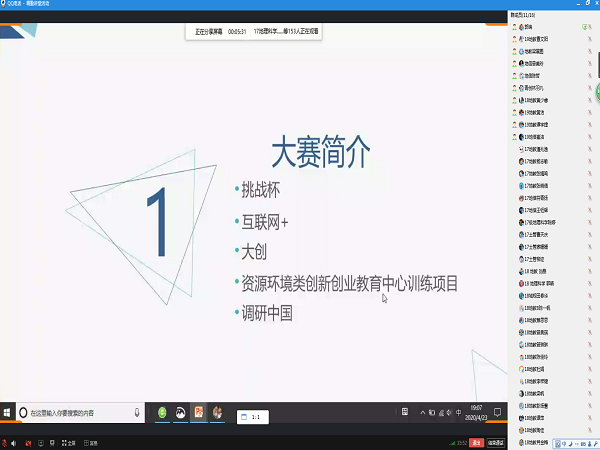The image size is (600, 450).
Task: Open the soft keyboard icon on Sogou toolbar
Action: pos(583,444)
